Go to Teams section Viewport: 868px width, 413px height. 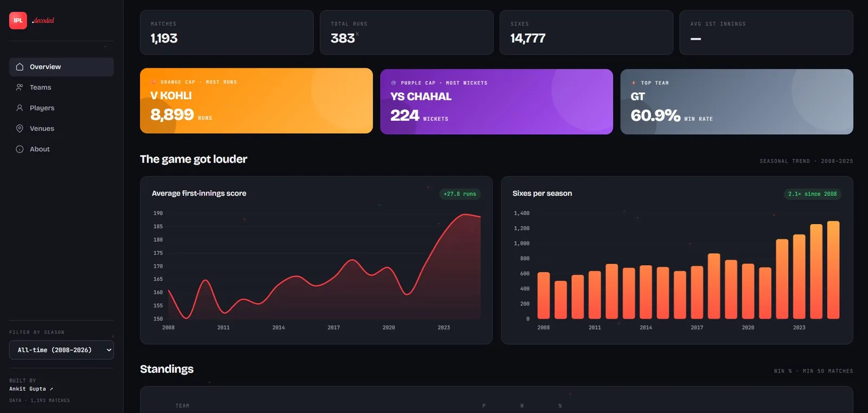(x=61, y=87)
